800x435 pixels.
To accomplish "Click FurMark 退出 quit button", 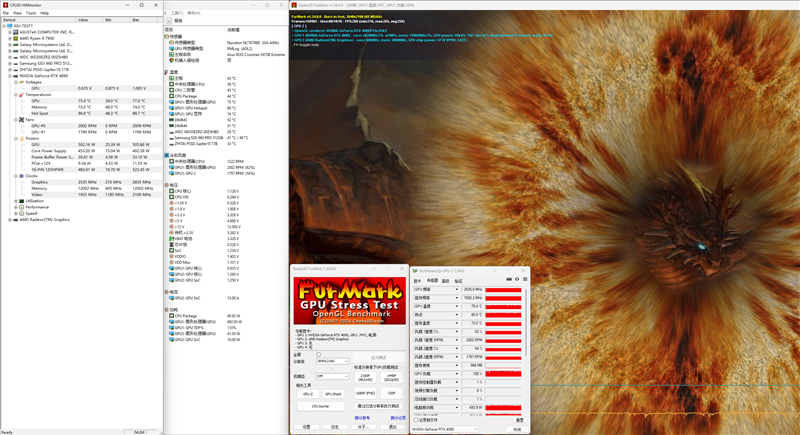I will click(x=392, y=427).
